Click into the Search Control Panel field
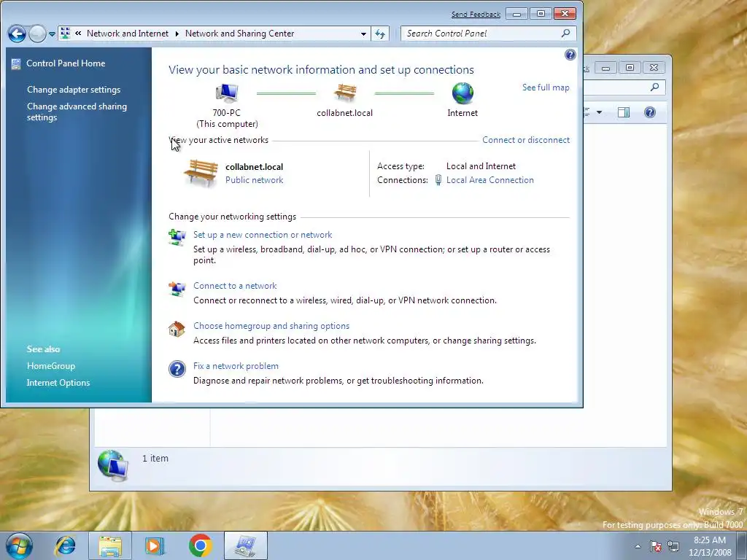 click(488, 34)
